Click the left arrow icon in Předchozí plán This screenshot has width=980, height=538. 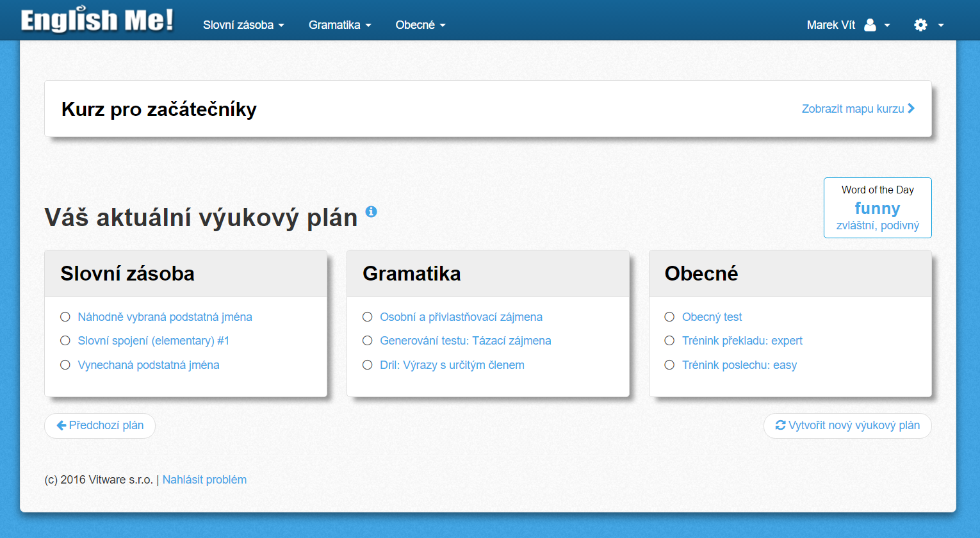pos(61,425)
